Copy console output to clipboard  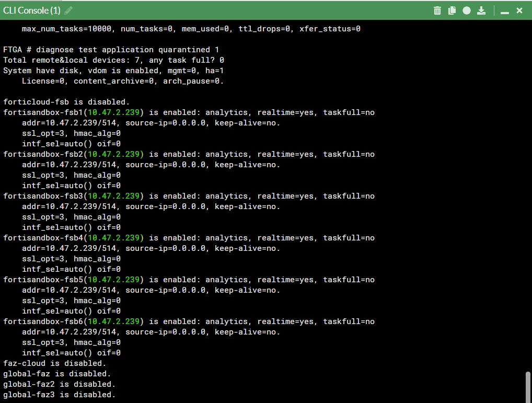tap(452, 10)
